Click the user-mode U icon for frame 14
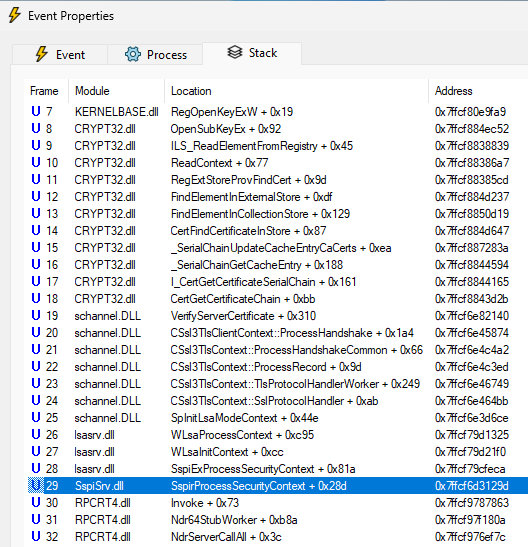Viewport: 528px width, 547px height. [36, 231]
